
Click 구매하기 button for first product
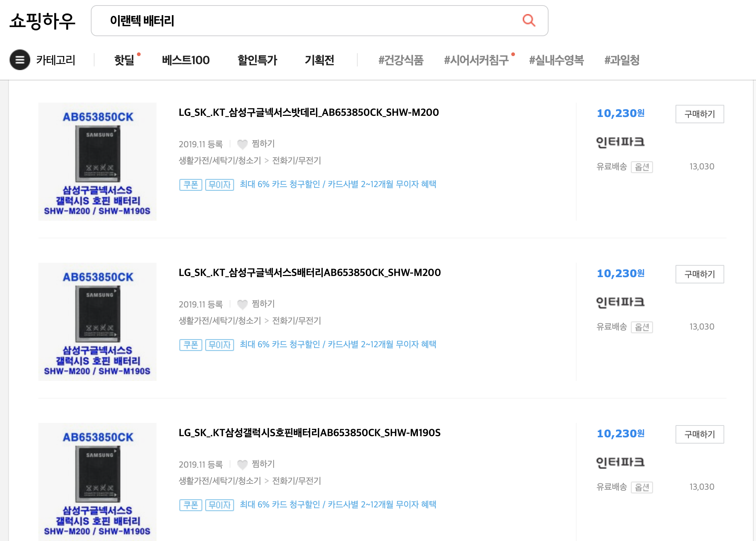(699, 114)
